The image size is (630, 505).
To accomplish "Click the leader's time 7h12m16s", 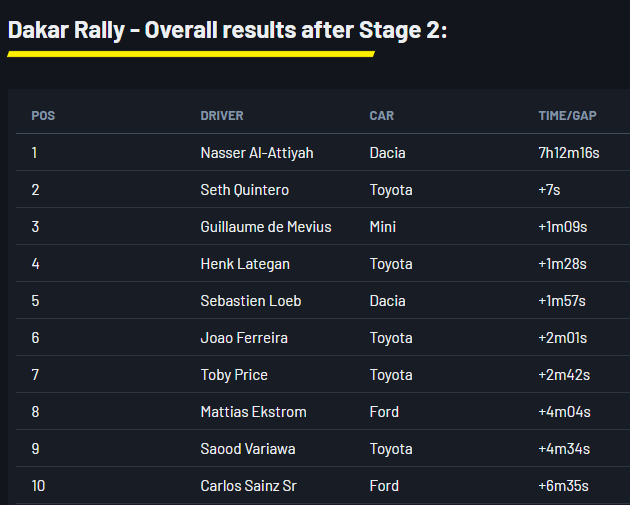I will pos(569,153).
